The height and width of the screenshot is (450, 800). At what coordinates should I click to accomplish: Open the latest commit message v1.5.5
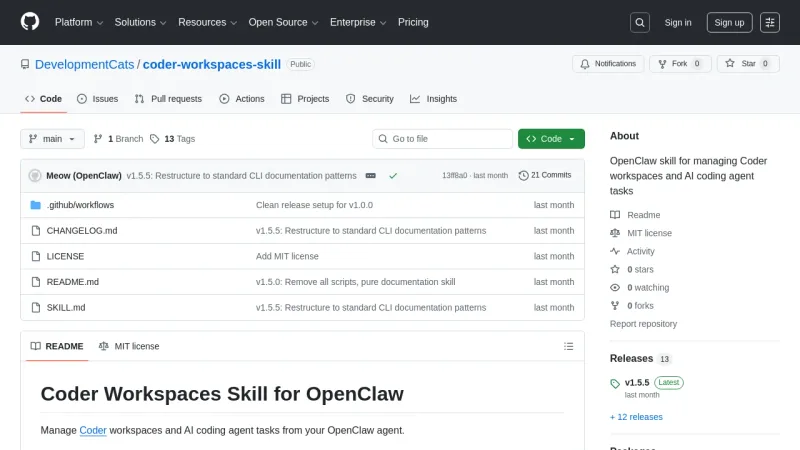[x=241, y=176]
